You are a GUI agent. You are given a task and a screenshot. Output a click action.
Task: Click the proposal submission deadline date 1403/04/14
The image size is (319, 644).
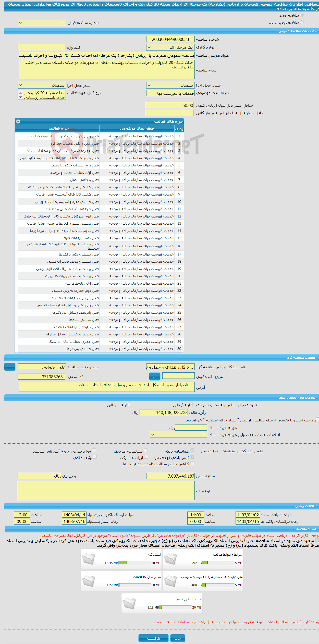coord(74,515)
